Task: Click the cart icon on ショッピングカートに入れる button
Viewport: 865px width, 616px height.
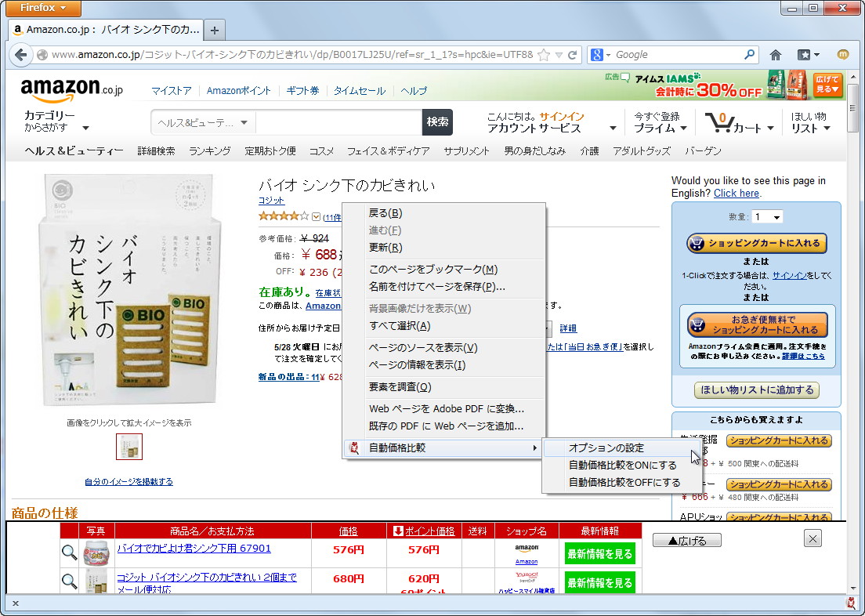Action: coord(697,243)
